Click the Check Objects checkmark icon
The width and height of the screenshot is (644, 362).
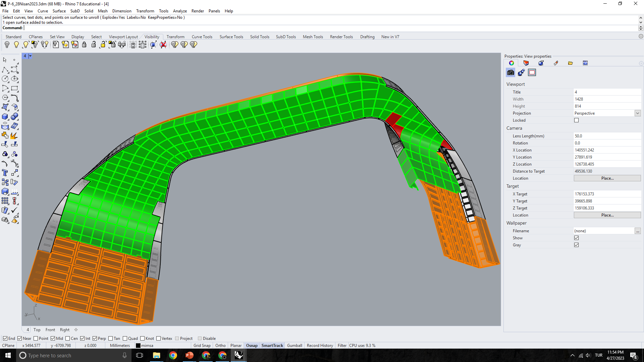[14, 210]
